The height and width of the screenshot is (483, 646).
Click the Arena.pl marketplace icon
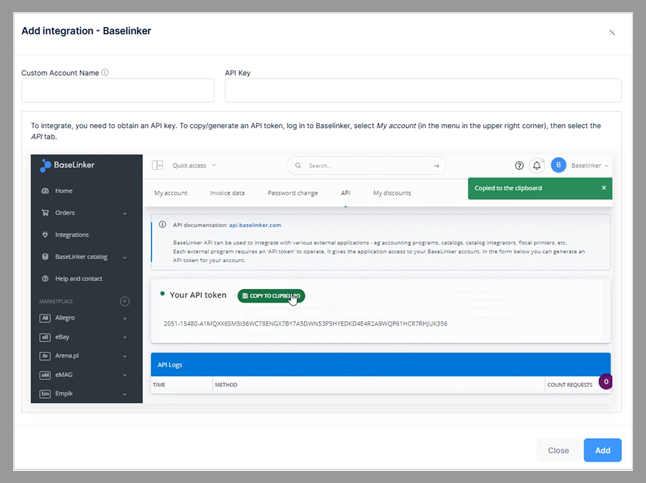[45, 356]
